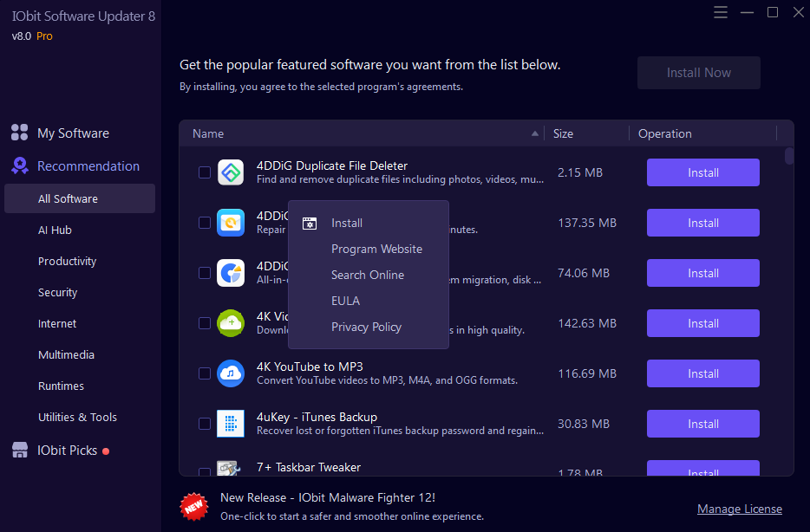The width and height of the screenshot is (810, 532).
Task: Click the red NEW release badge icon
Action: 194,507
